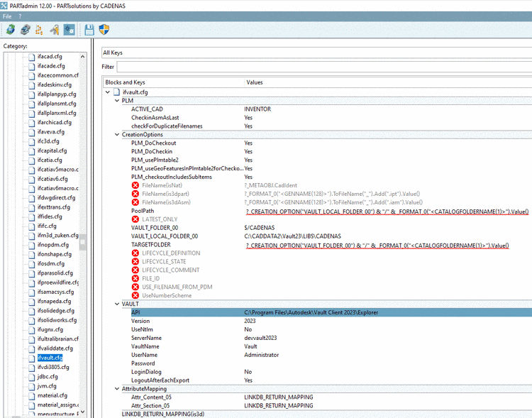
Task: Click the orange tree-structure toolbar icon
Action: [x=40, y=30]
